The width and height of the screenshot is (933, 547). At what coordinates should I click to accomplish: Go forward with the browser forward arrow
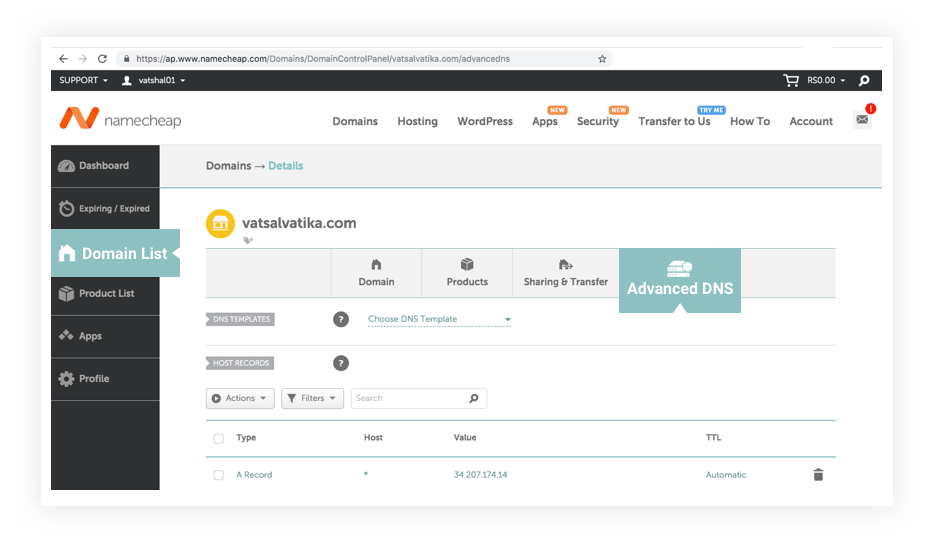click(83, 59)
